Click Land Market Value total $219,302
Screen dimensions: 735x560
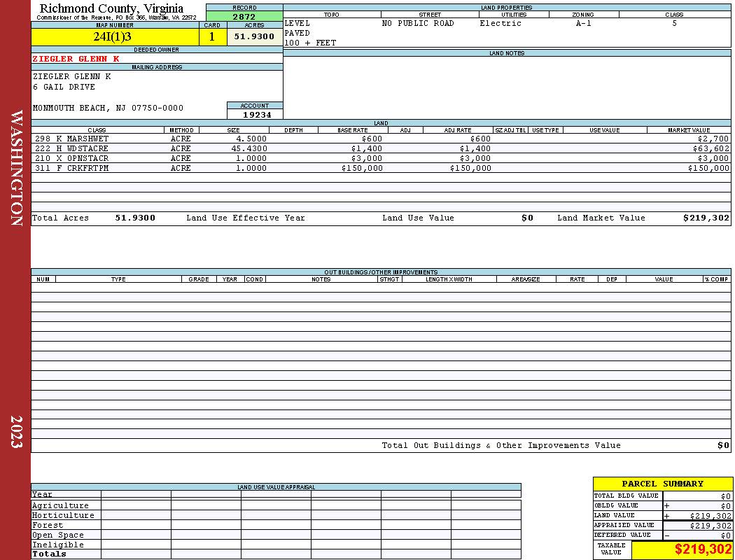tap(706, 218)
